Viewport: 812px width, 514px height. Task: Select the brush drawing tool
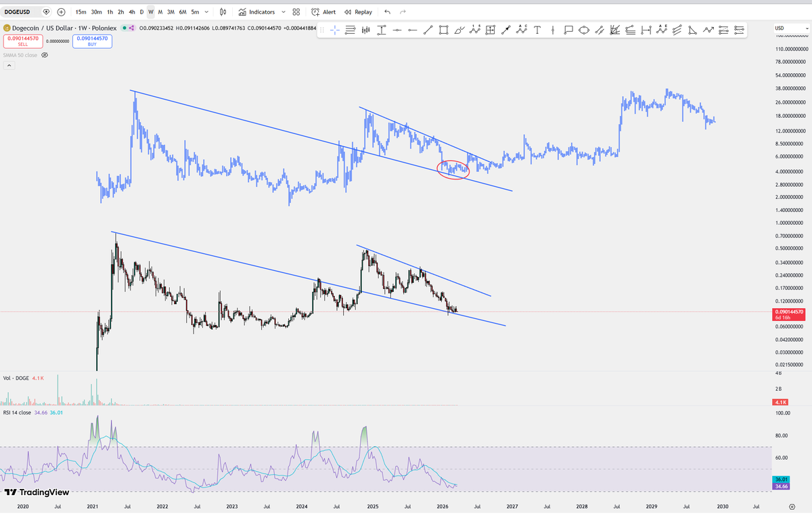coord(459,30)
